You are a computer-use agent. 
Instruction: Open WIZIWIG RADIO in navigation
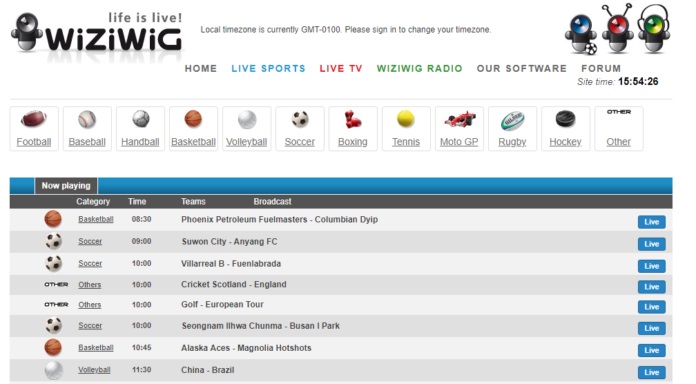pyautogui.click(x=419, y=68)
